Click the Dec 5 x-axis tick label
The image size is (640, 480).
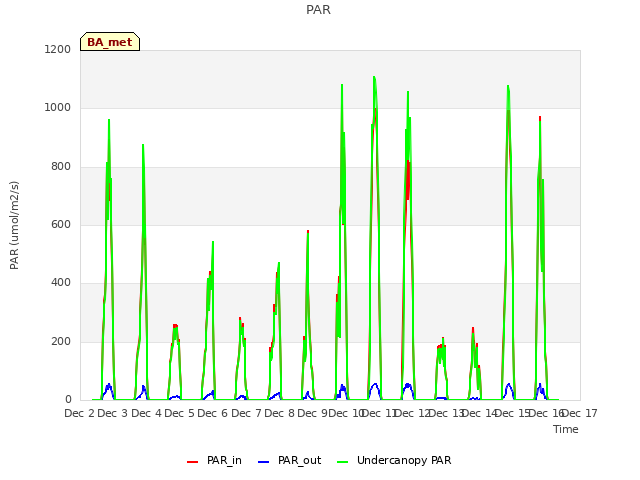pos(179,413)
